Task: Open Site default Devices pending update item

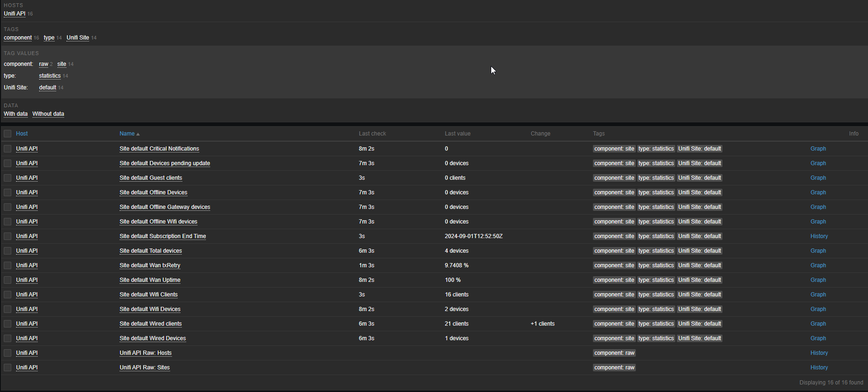Action: 165,163
